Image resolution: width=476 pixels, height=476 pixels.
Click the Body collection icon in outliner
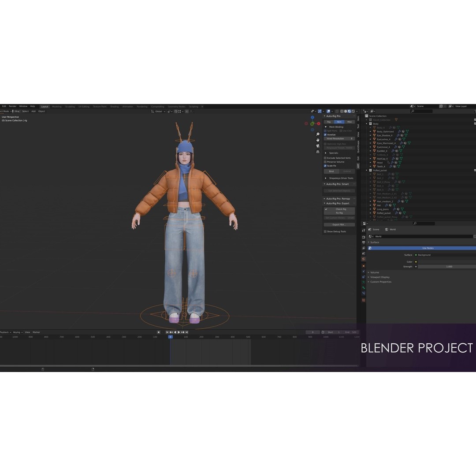tap(370, 124)
